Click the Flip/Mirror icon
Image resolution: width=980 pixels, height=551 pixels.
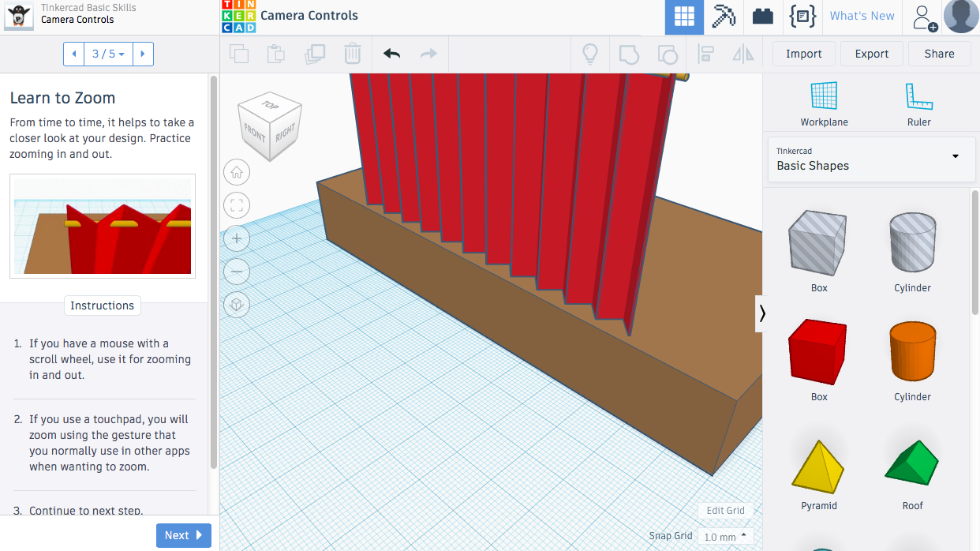pyautogui.click(x=742, y=54)
